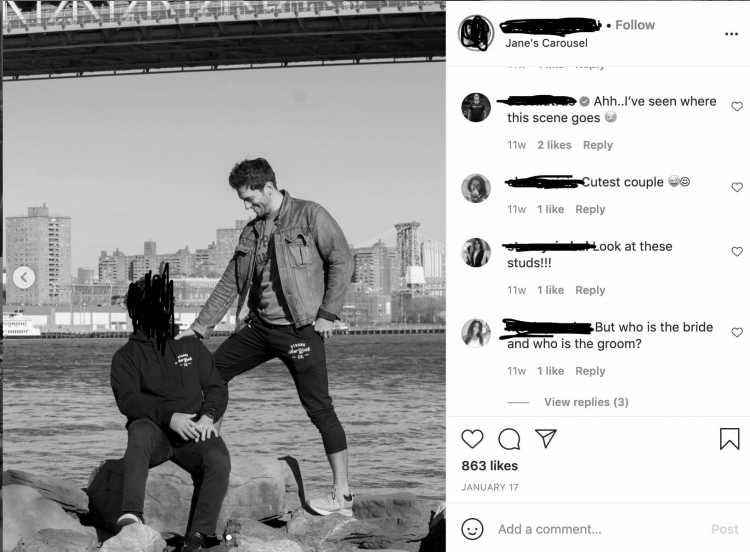The height and width of the screenshot is (552, 750).
Task: Save the post with the bookmark icon
Action: (x=729, y=439)
